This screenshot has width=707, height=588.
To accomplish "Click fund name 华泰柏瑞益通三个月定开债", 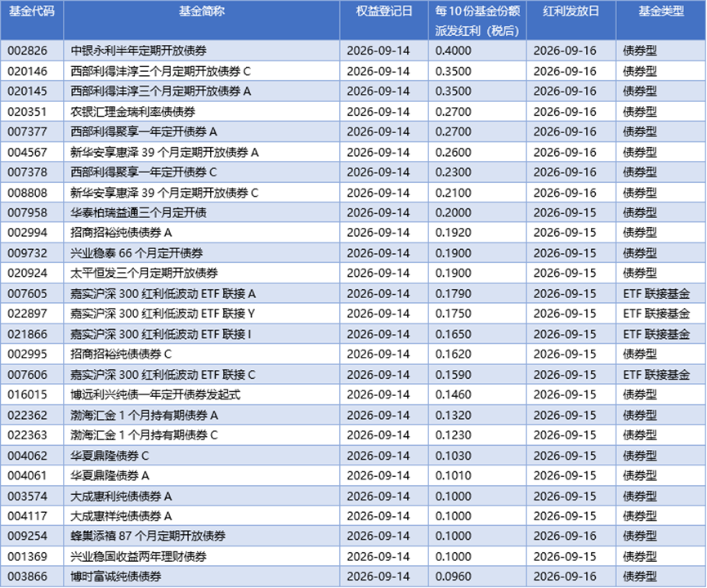I will click(138, 212).
